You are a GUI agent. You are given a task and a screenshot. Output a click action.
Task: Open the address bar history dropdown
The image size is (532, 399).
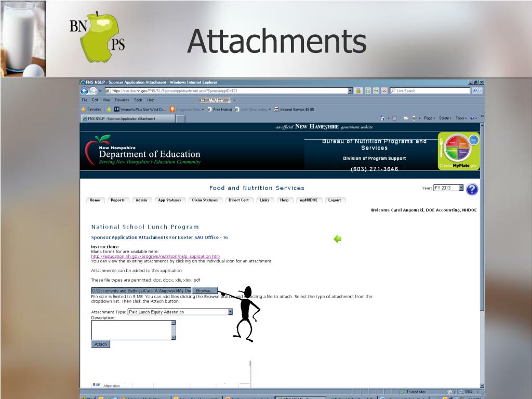pos(351,90)
